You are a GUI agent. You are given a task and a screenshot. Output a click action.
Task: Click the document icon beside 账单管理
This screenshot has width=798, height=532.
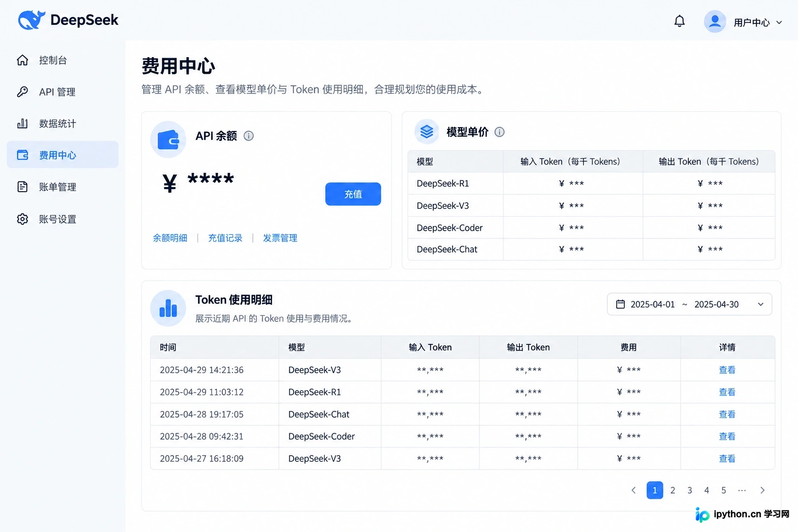tap(22, 187)
